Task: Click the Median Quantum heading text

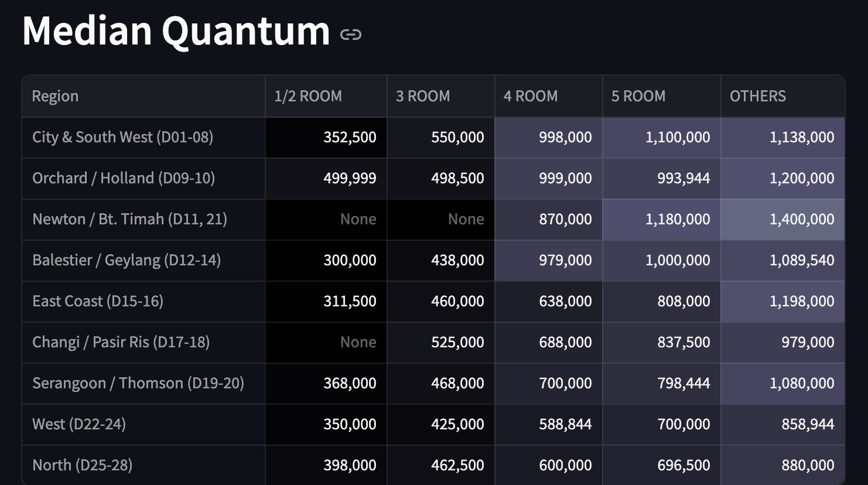Action: 176,30
